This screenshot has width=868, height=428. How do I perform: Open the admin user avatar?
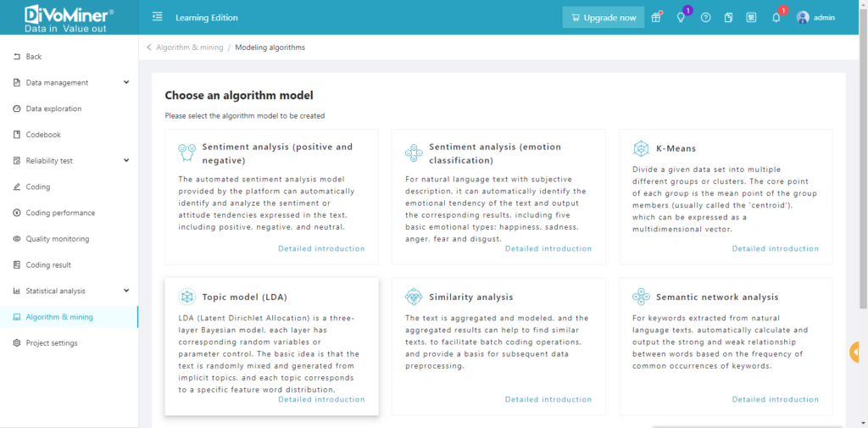803,17
